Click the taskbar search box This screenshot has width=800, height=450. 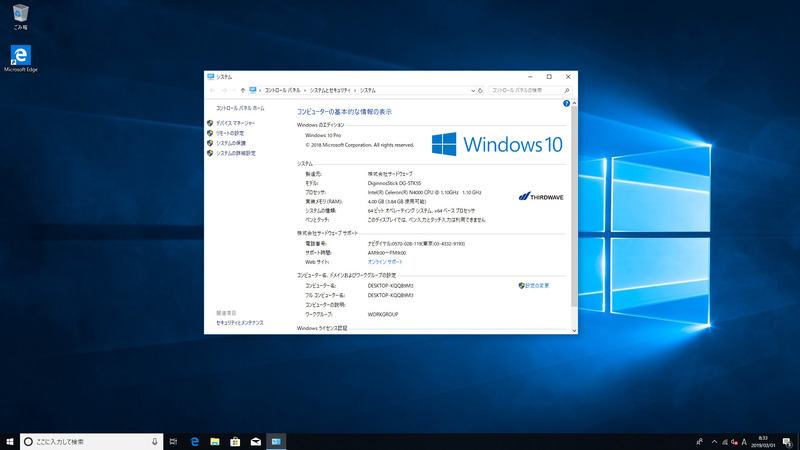(x=92, y=441)
